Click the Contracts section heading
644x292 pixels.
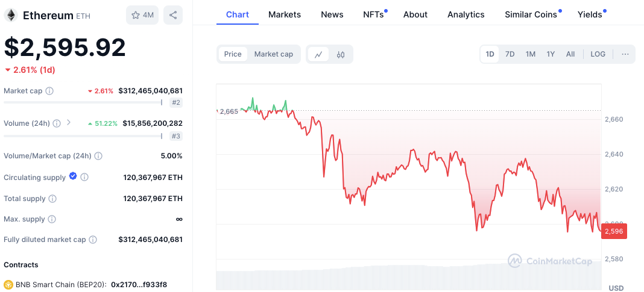(21, 265)
